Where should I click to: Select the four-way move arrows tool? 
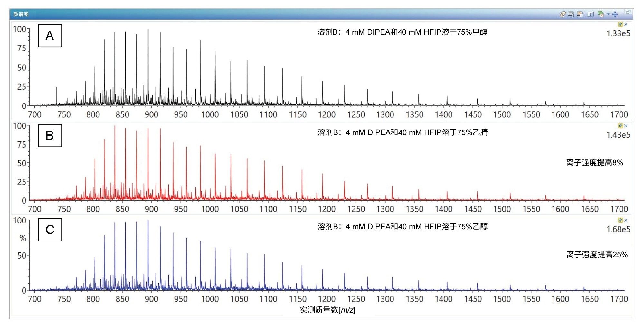(x=615, y=14)
